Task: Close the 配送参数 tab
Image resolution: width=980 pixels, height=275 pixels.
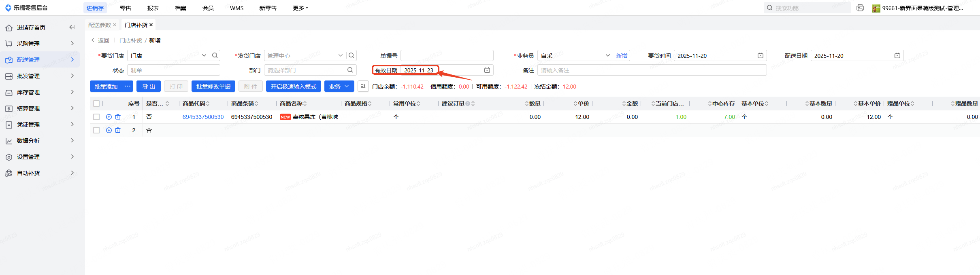Action: click(115, 25)
